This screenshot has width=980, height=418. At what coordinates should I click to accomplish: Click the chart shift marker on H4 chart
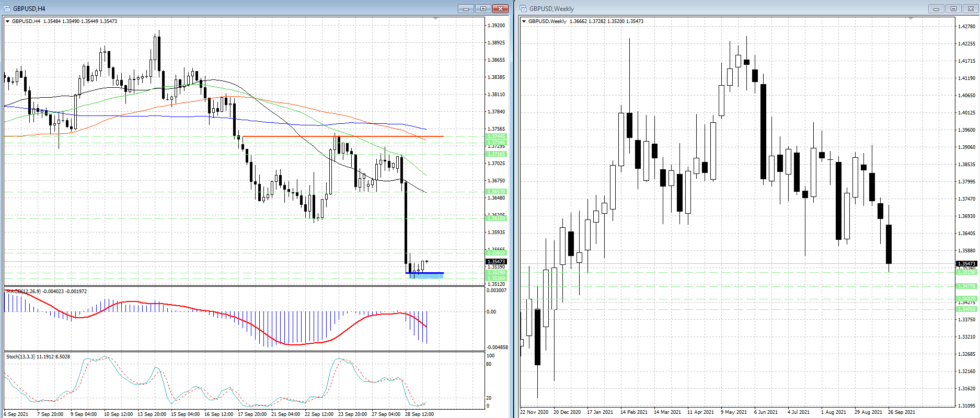[436, 19]
